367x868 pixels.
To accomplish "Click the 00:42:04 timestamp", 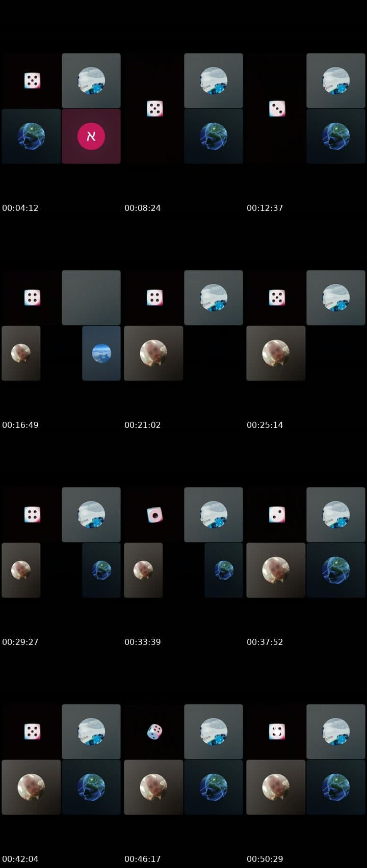I will tap(20, 859).
